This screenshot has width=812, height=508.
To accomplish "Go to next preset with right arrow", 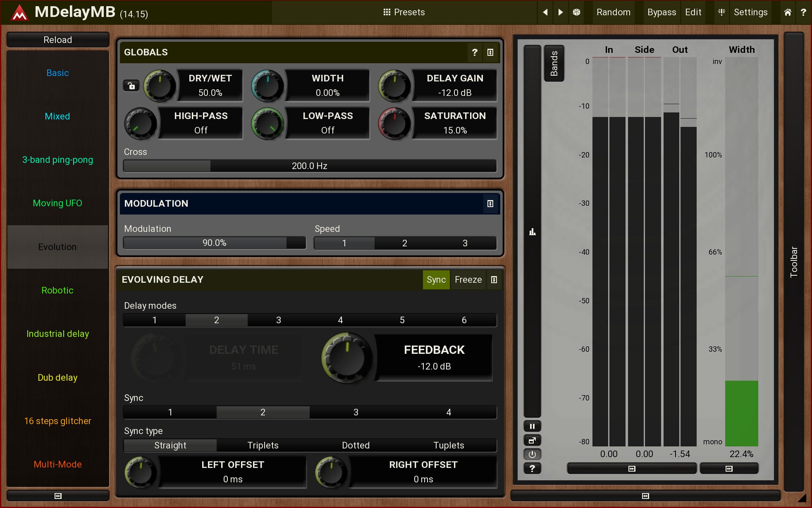I will tap(561, 12).
